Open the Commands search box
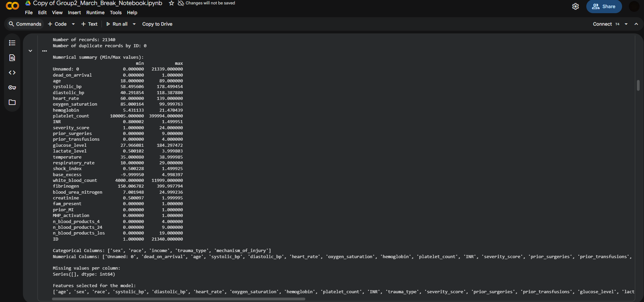The image size is (644, 302). [25, 24]
